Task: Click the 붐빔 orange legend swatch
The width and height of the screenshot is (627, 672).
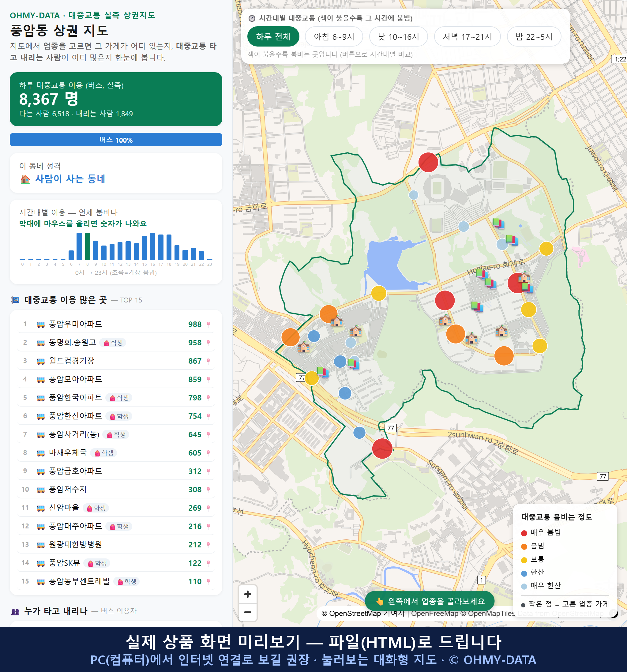Action: (524, 546)
